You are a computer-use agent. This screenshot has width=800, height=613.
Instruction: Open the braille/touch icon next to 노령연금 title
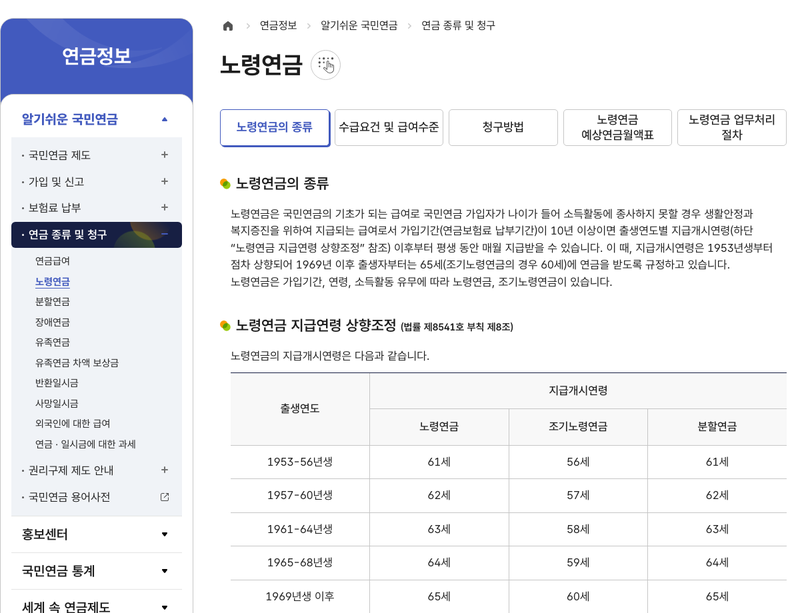[x=326, y=65]
